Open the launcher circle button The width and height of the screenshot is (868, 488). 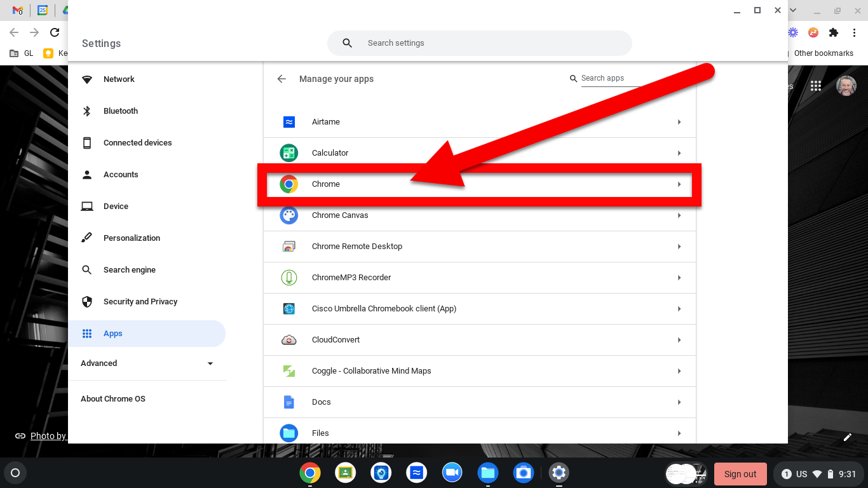15,473
